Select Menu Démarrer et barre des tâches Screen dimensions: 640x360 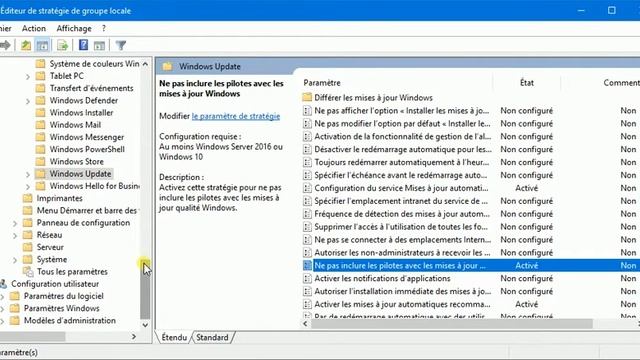point(87,211)
